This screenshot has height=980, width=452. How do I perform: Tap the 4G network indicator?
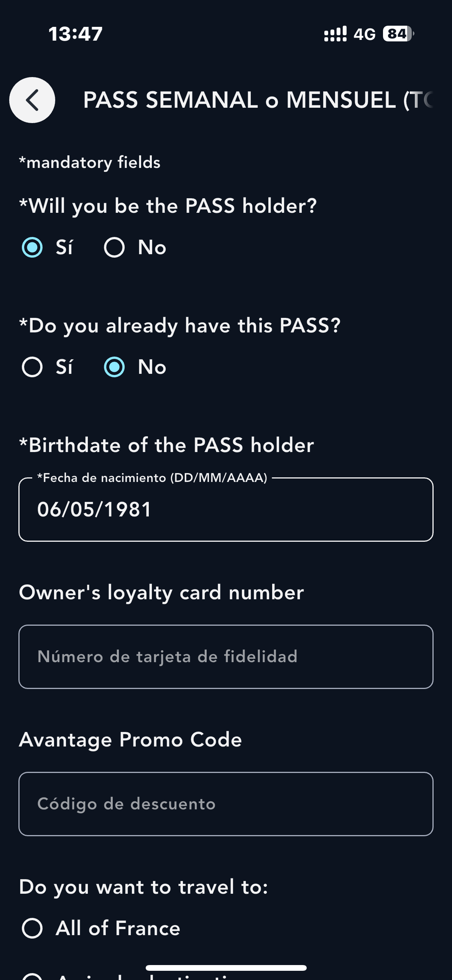[364, 35]
